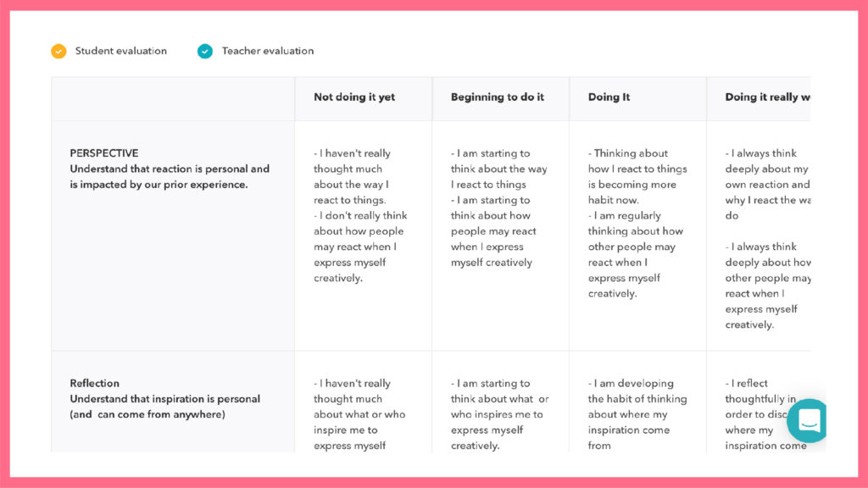
Task: Select the 'Beginning to do it' column header
Action: [x=498, y=97]
